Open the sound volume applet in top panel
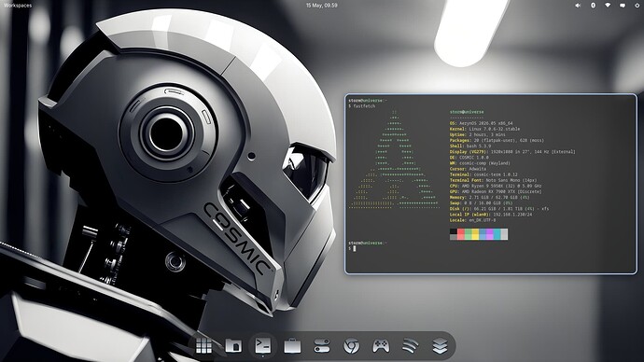The height and width of the screenshot is (362, 644). click(x=578, y=6)
